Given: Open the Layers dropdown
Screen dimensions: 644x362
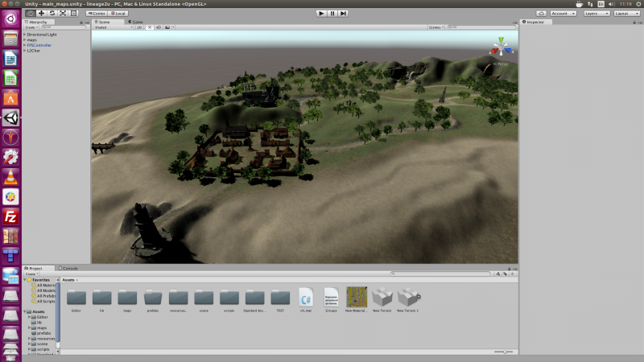Looking at the screenshot, I should (595, 13).
